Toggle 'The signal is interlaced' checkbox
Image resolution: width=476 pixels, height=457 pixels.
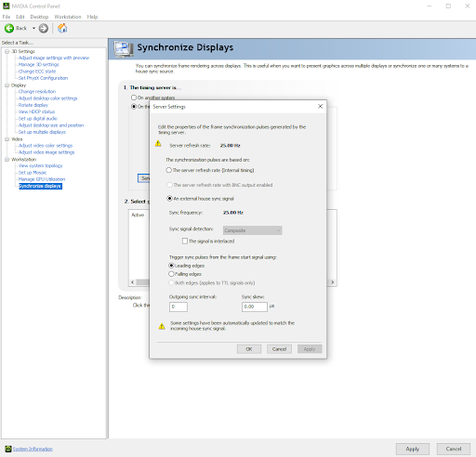pyautogui.click(x=185, y=241)
